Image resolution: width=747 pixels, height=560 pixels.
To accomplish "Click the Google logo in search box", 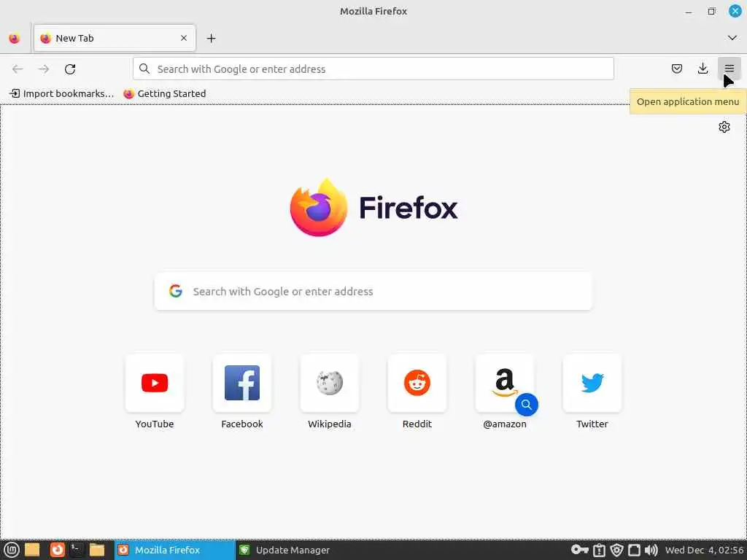I will click(x=176, y=291).
